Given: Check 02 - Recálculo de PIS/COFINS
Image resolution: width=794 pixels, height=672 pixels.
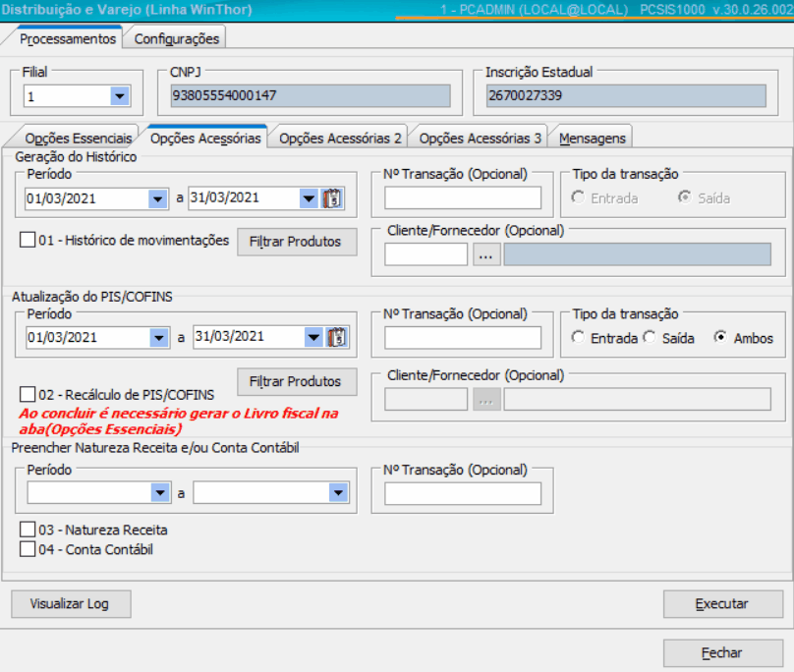Looking at the screenshot, I should point(28,394).
